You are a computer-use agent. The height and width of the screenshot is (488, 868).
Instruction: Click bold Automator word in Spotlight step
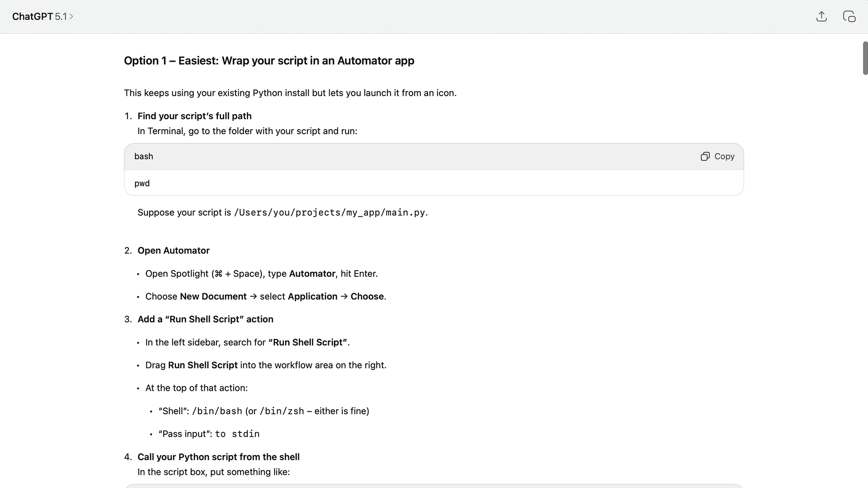point(312,274)
